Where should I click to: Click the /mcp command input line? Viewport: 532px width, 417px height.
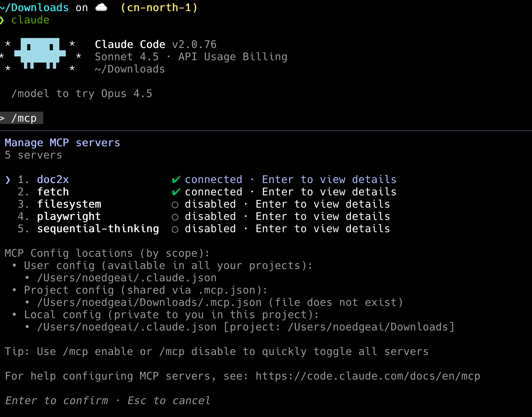click(x=22, y=118)
